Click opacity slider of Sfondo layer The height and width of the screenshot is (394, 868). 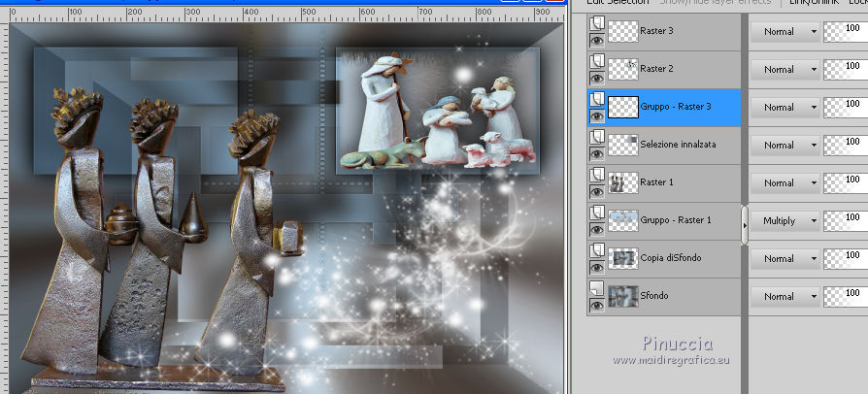coord(846,297)
